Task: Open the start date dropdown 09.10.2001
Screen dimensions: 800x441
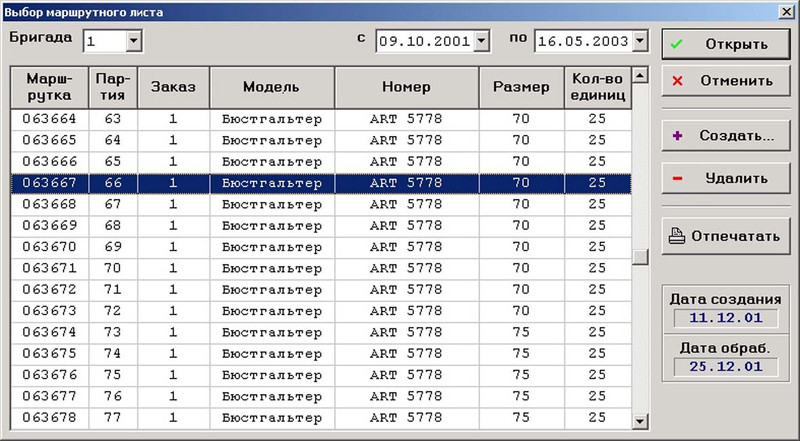Action: (481, 41)
